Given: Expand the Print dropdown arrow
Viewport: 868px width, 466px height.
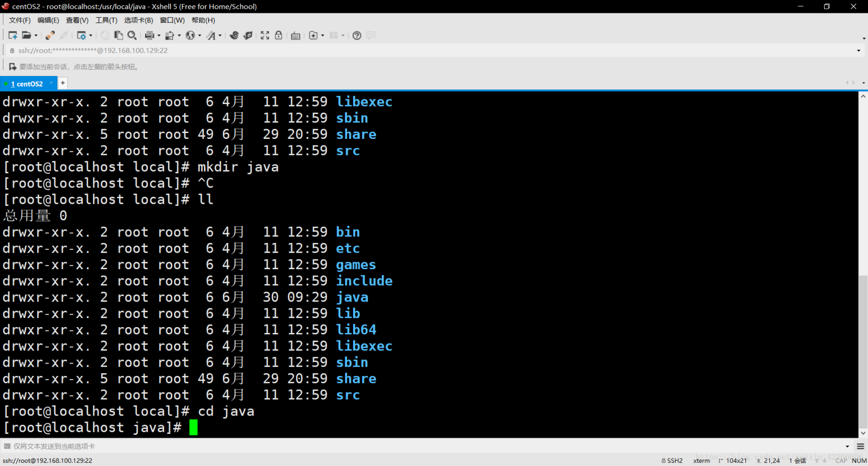Looking at the screenshot, I should point(159,35).
